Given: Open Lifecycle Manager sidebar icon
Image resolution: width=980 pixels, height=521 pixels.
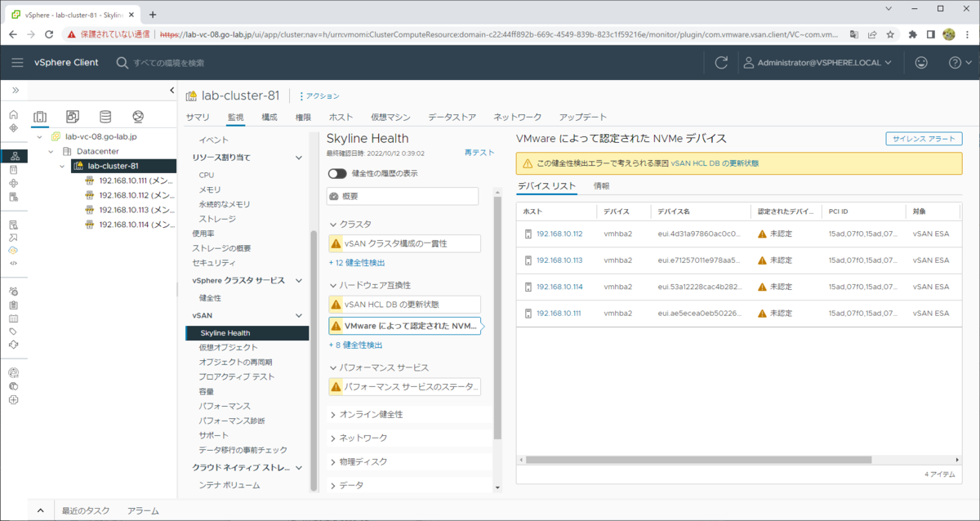Looking at the screenshot, I should [x=14, y=345].
